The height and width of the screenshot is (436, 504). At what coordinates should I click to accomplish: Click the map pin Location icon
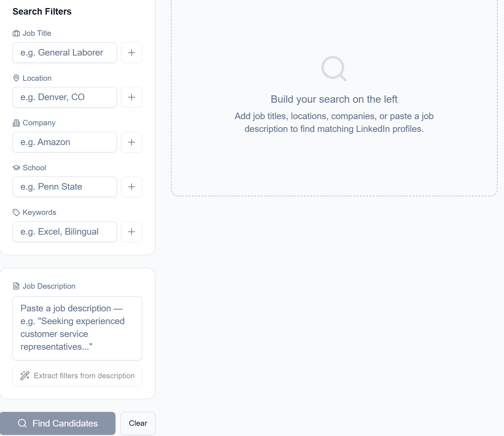(16, 78)
